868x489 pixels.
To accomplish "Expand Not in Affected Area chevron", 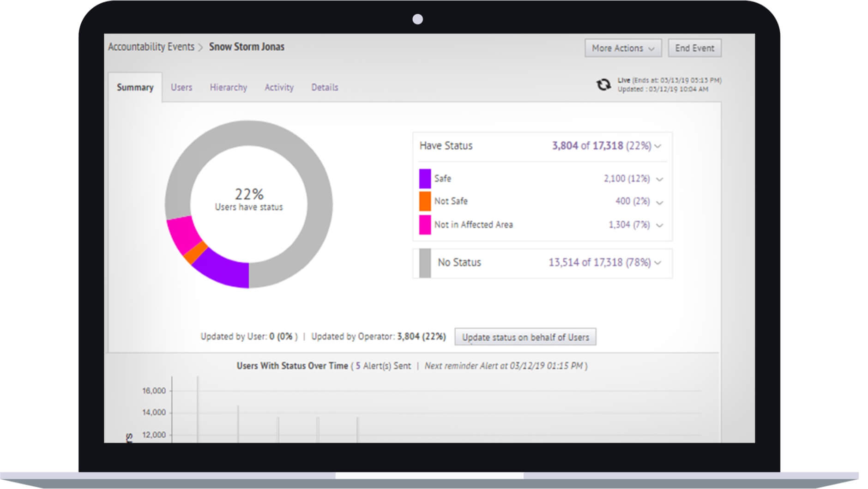I will (x=659, y=225).
